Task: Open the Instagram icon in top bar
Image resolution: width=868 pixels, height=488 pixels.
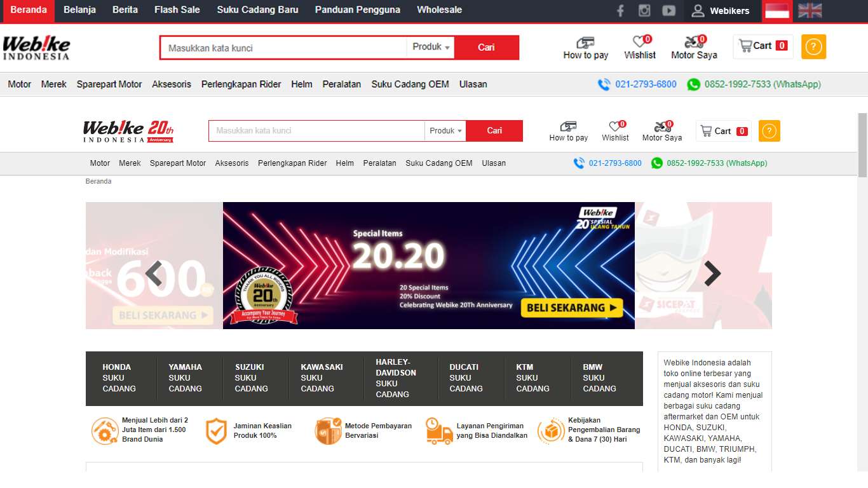Action: point(644,11)
